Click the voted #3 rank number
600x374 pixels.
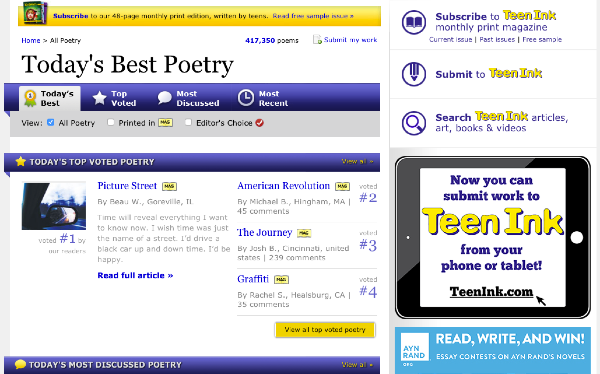coord(368,245)
